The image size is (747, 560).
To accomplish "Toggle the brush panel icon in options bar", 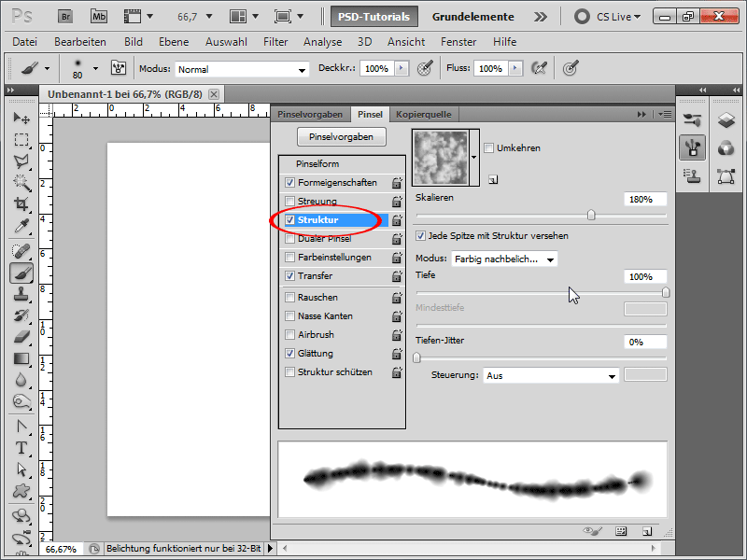I will point(119,68).
